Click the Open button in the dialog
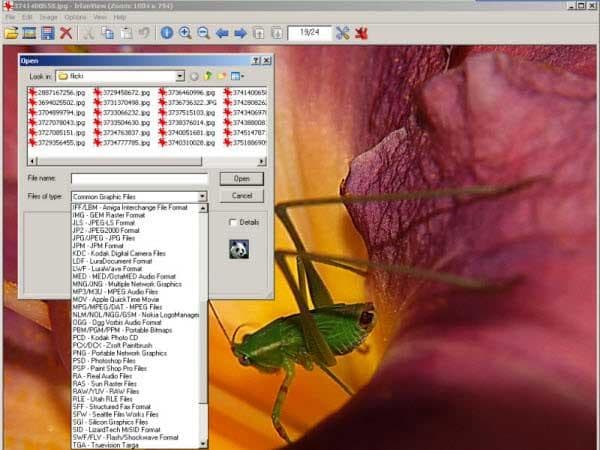Viewport: 600px width, 450px height. 242,179
